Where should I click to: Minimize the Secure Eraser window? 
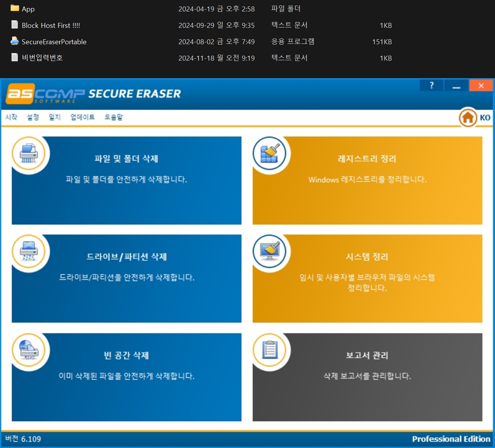coord(456,85)
